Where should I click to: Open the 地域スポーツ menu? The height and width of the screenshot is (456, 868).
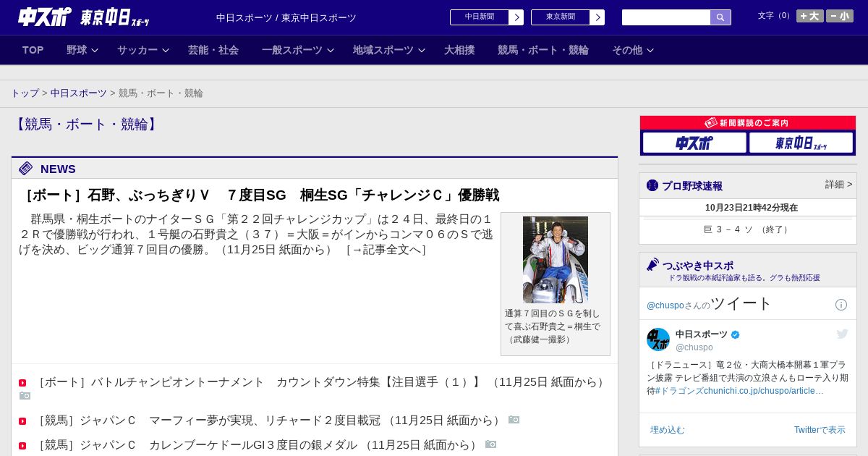tap(383, 50)
